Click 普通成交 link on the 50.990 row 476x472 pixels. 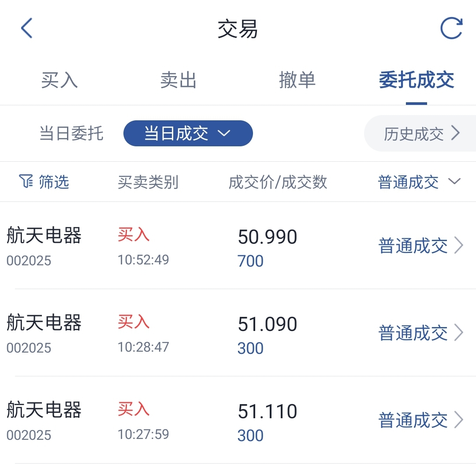point(413,246)
